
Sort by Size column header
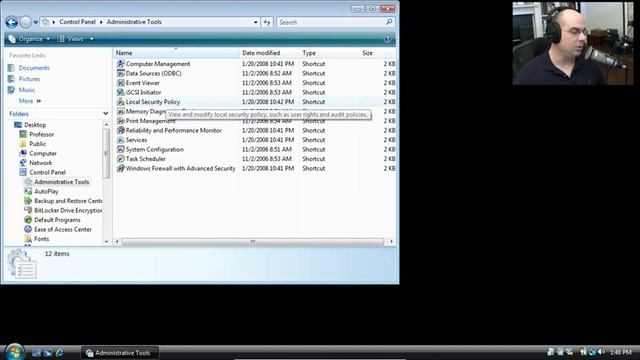378,53
